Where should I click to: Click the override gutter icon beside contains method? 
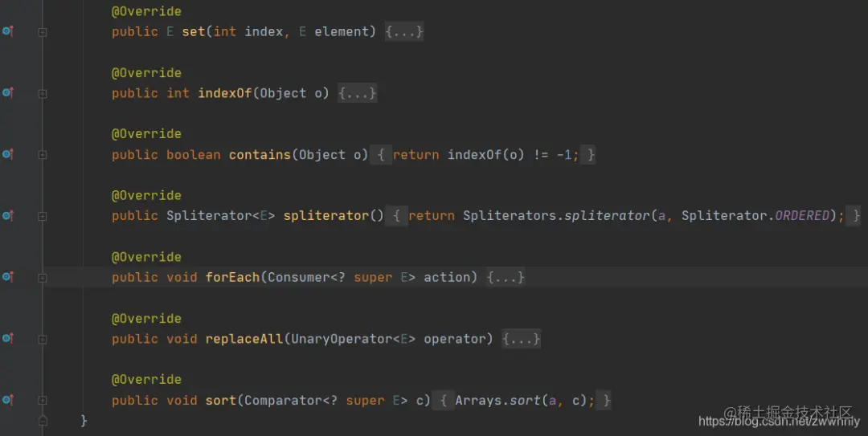coord(8,154)
